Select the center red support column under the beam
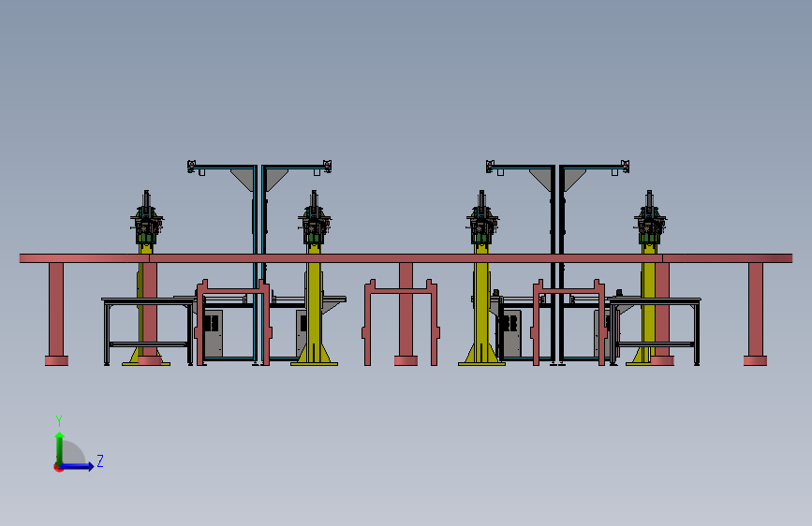This screenshot has width=812, height=526. [x=406, y=314]
